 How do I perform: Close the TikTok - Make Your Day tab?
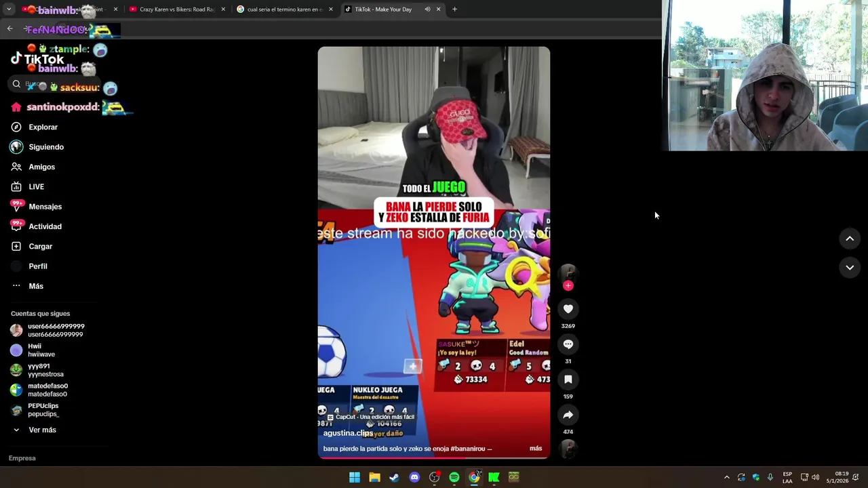438,9
